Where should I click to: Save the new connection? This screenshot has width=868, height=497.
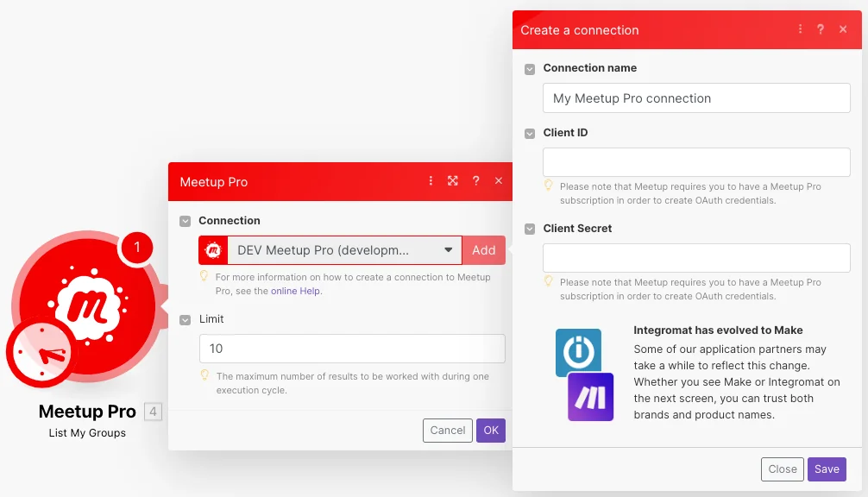[827, 469]
